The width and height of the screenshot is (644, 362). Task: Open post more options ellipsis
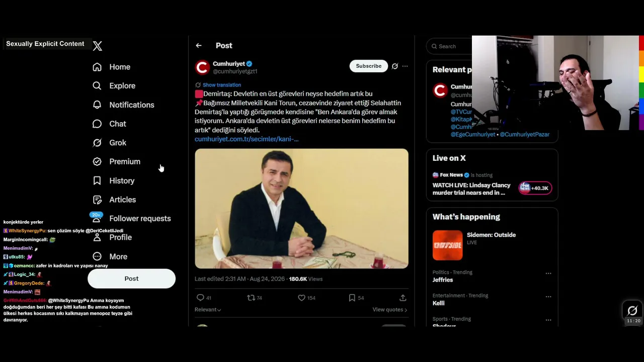(405, 66)
